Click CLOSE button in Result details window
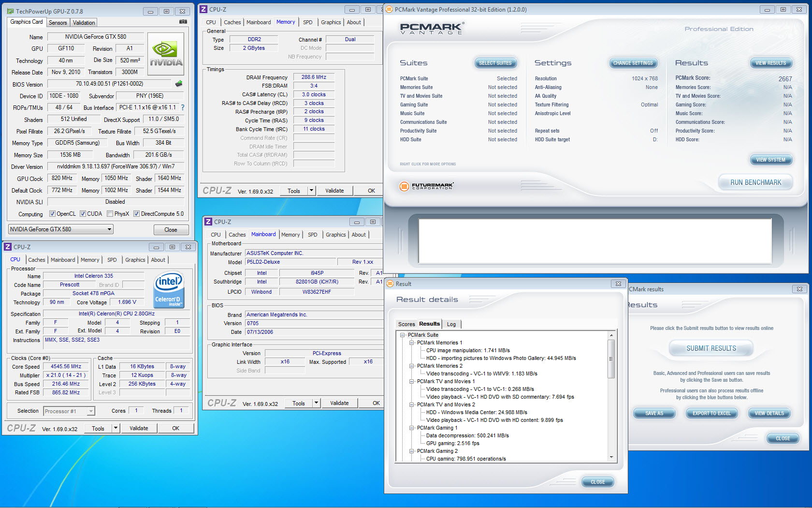 coord(597,482)
